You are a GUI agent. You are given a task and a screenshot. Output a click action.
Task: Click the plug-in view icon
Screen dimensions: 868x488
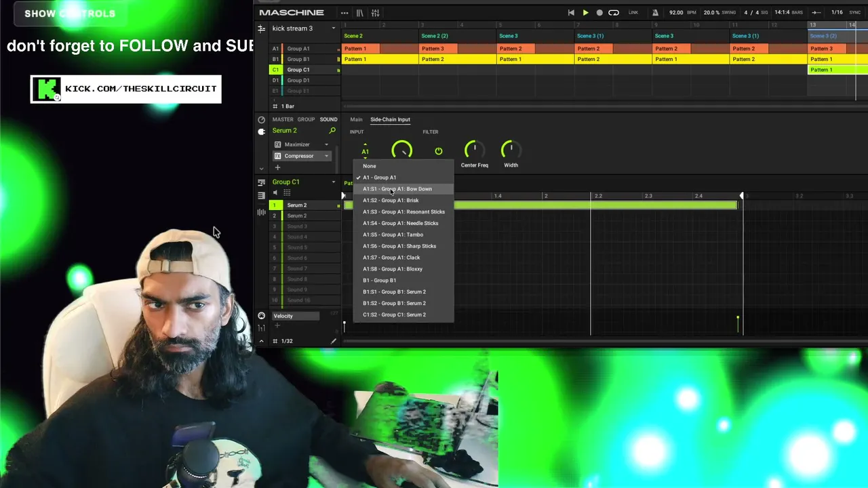[x=262, y=131]
